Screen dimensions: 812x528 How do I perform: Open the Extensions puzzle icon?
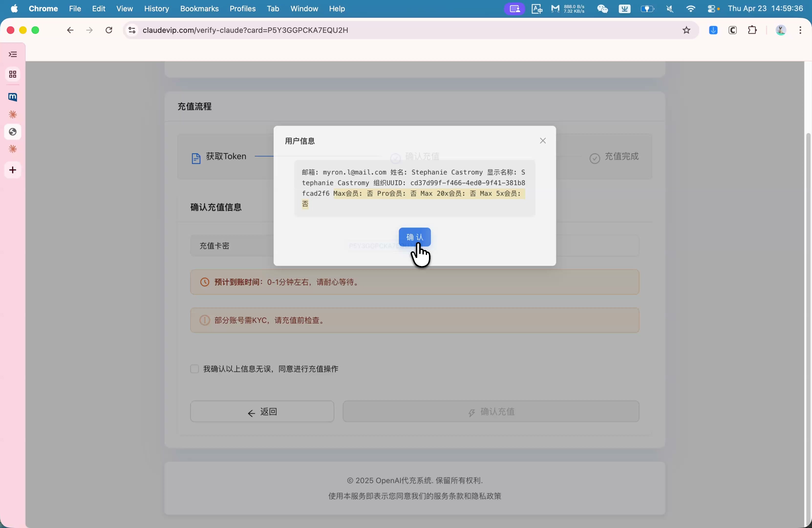tap(752, 30)
